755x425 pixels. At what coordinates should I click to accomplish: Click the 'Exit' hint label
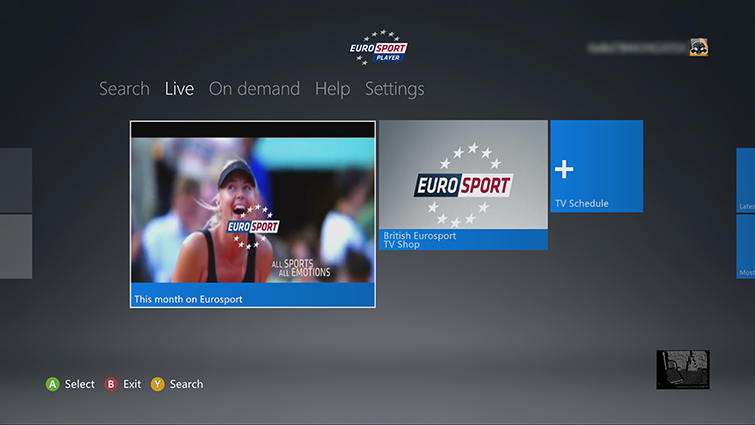pos(132,384)
